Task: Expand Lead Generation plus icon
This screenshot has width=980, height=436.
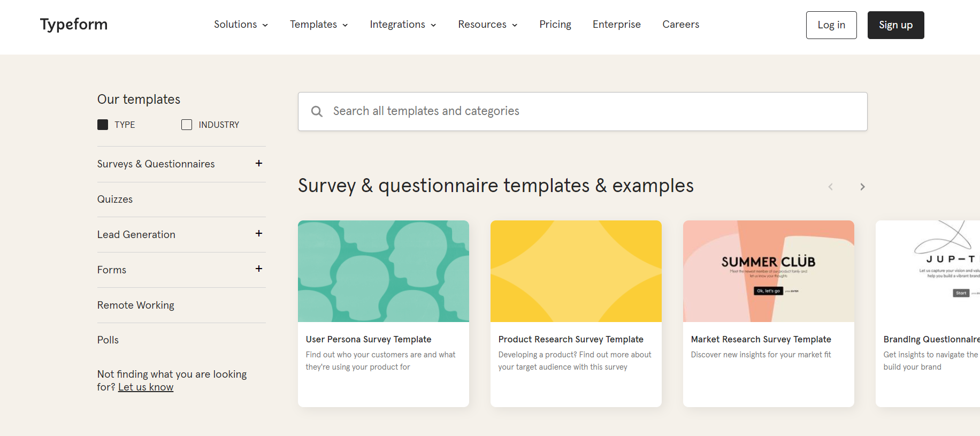Action: 259,234
